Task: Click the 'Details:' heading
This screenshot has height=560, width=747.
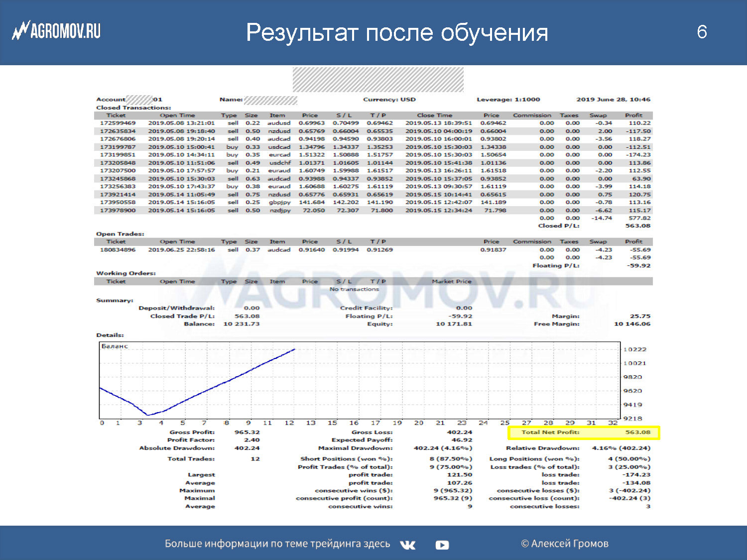Action: coord(110,336)
